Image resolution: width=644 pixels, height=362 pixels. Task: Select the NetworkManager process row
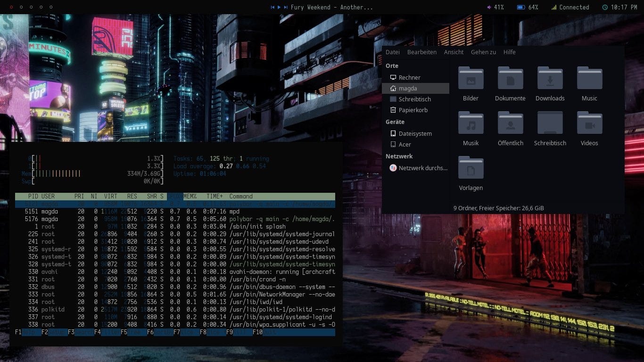coord(175,295)
